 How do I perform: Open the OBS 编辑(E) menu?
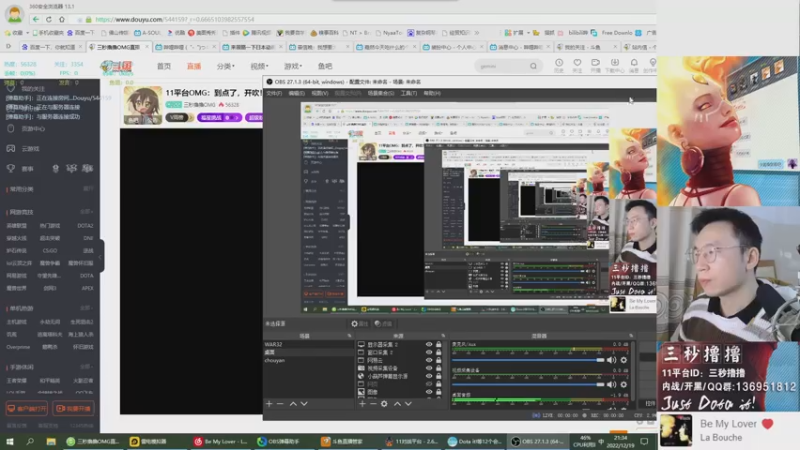click(x=296, y=93)
